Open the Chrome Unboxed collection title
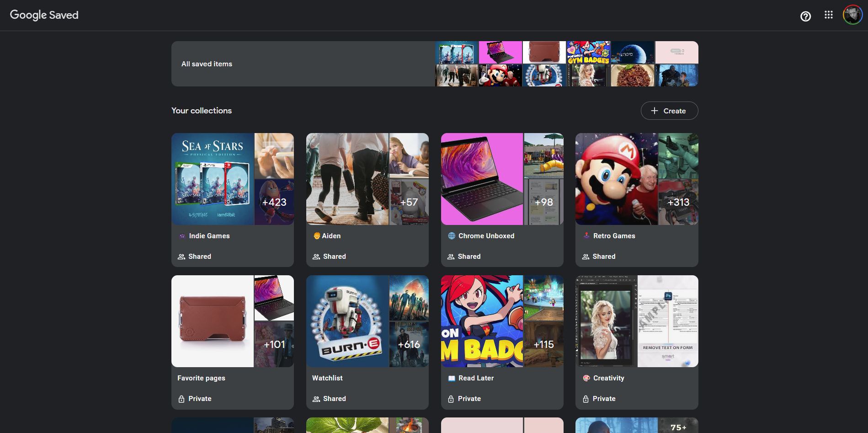The height and width of the screenshot is (433, 868). pos(486,236)
